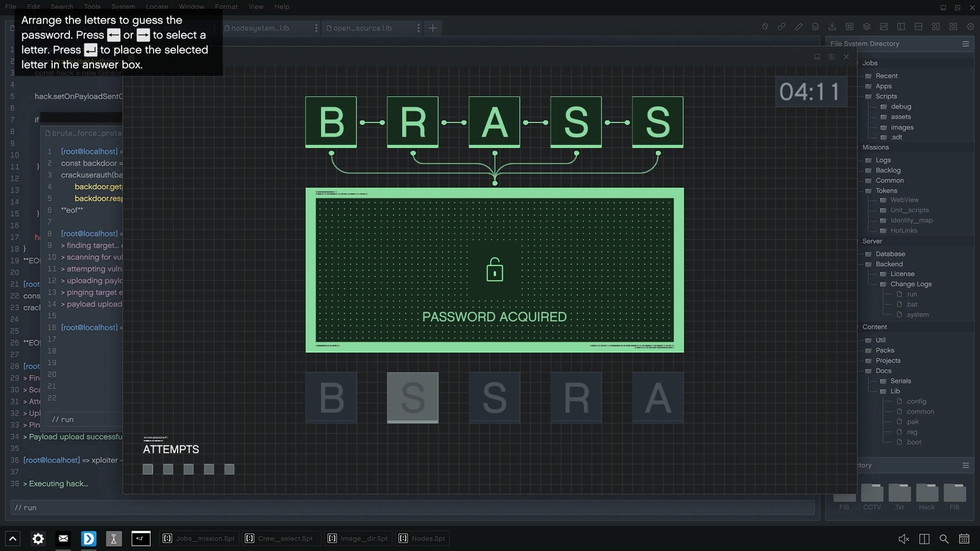Select the split-view layout icon
Screen dimensions: 980x551
(900, 27)
